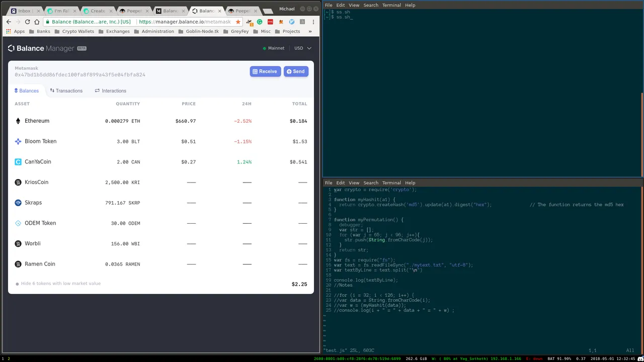This screenshot has width=644, height=362.
Task: Expand the bookmarks overflow chevron
Action: (x=310, y=31)
